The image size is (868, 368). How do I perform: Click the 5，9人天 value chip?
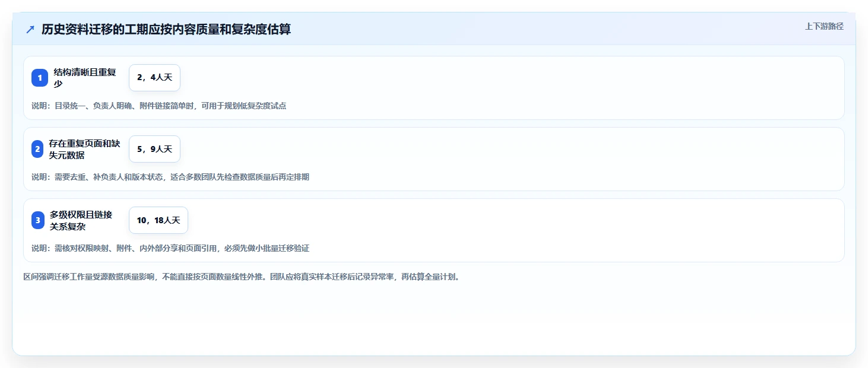point(154,149)
